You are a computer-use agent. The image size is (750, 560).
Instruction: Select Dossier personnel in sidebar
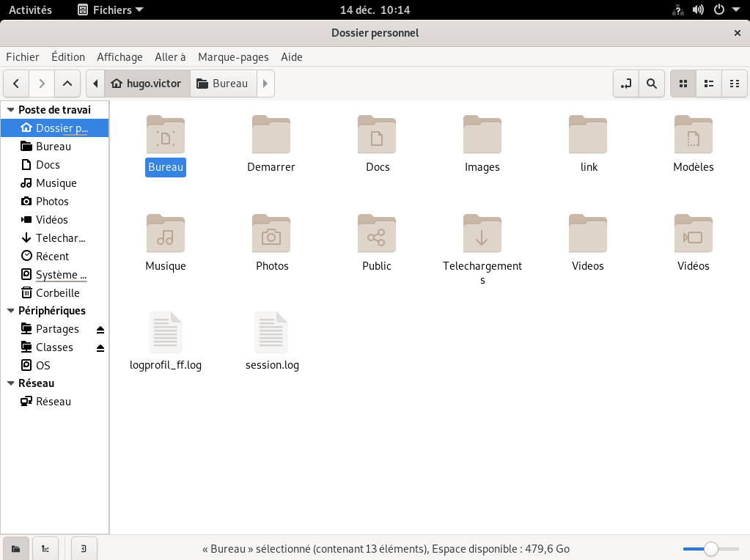pos(54,128)
